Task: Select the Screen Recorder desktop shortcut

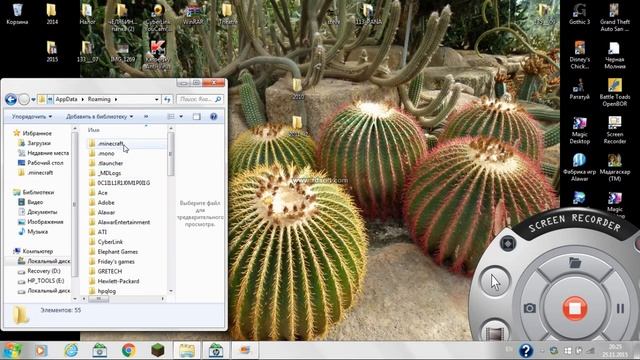Action: [x=615, y=130]
